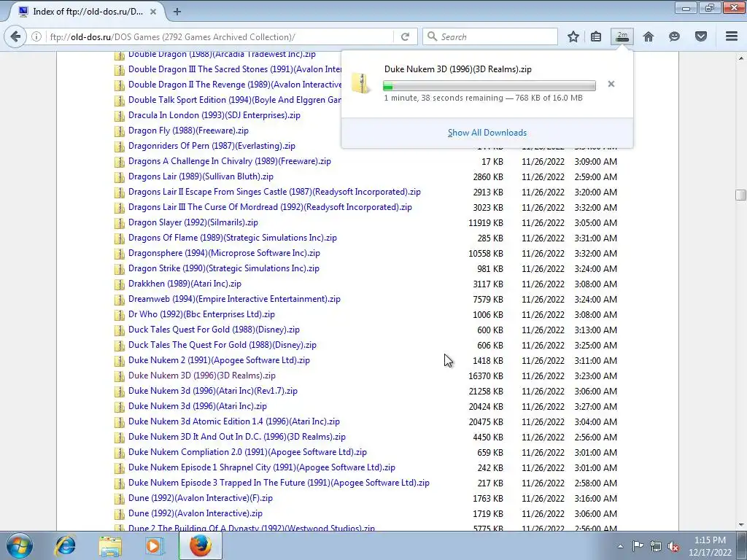The height and width of the screenshot is (560, 747).
Task: Go to home page icon
Action: [649, 36]
